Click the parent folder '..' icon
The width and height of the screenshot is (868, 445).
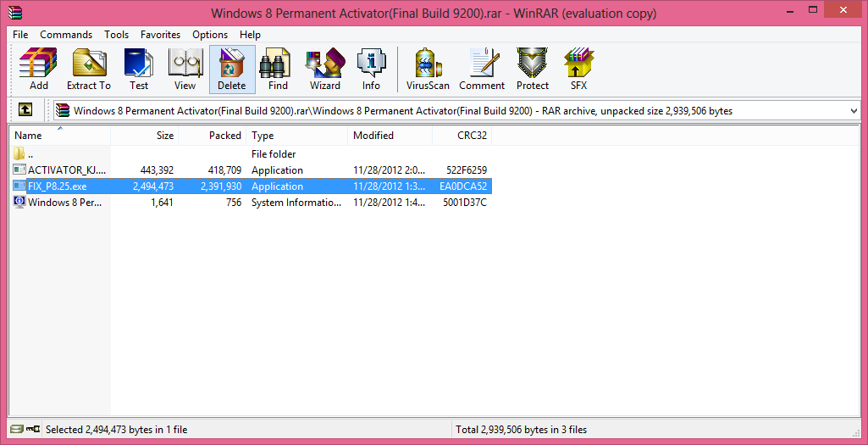click(x=19, y=153)
